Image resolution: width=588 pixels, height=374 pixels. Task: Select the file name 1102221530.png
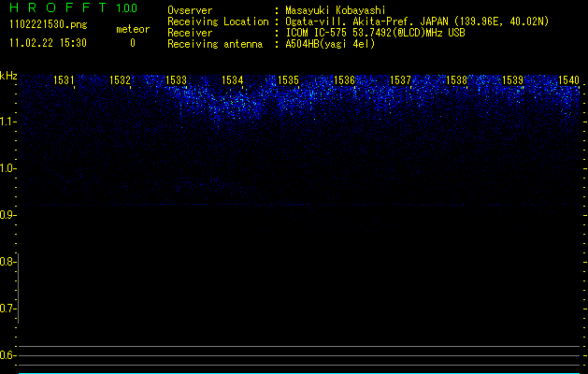49,25
